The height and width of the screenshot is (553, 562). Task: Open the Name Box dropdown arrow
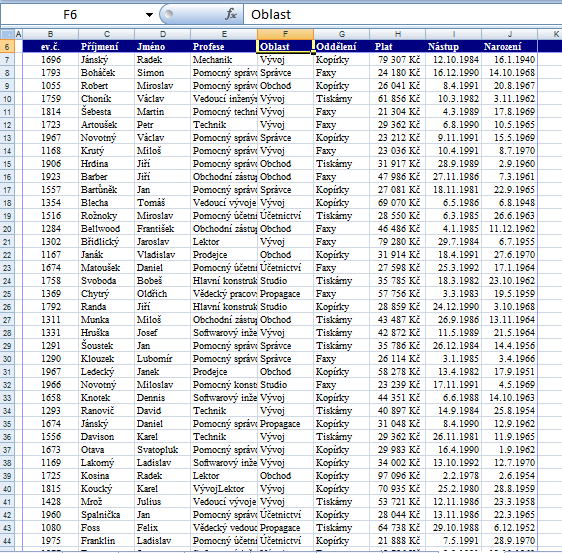(149, 15)
